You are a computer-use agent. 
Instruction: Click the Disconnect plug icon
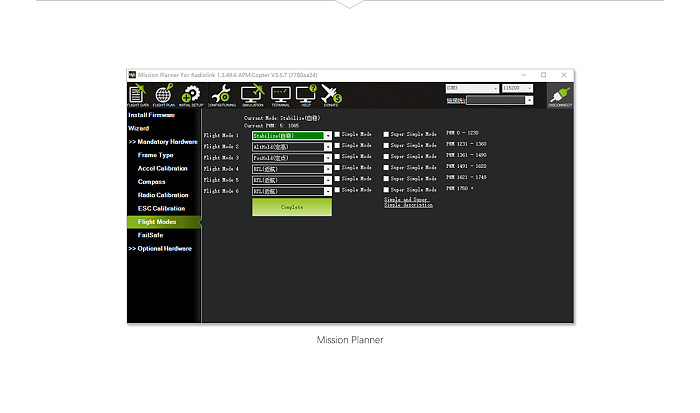tap(560, 96)
